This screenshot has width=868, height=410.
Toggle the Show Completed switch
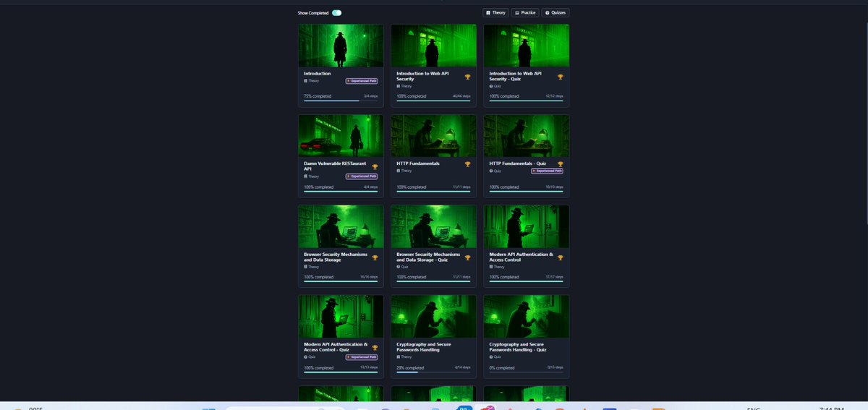[337, 13]
